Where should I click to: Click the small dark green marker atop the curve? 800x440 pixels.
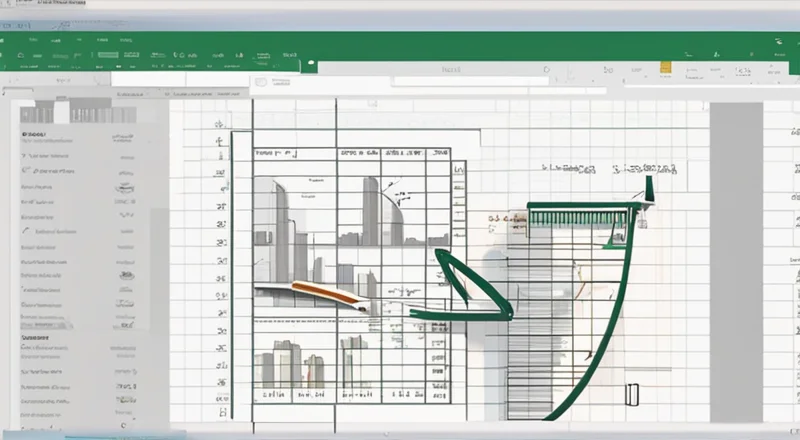(x=650, y=187)
